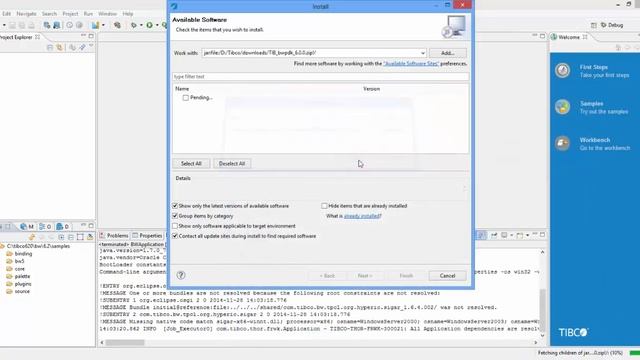Open the already installed link
This screenshot has height=360, width=640.
tap(362, 216)
